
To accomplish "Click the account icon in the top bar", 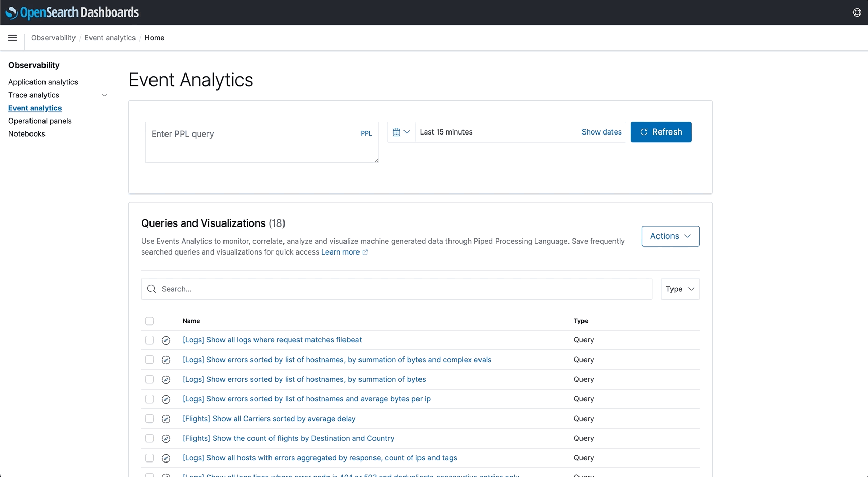I will pos(857,12).
